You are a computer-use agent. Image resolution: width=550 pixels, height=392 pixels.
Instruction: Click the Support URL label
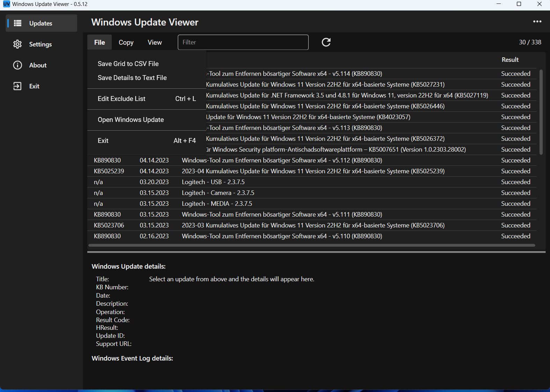pyautogui.click(x=114, y=344)
